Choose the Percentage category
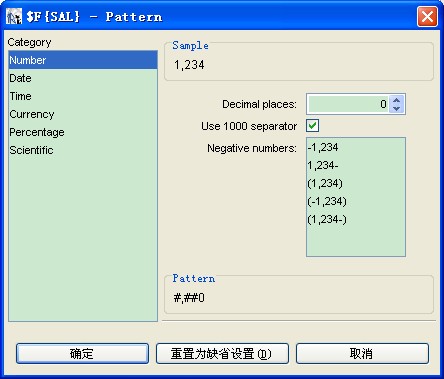444x379 pixels. click(x=83, y=132)
